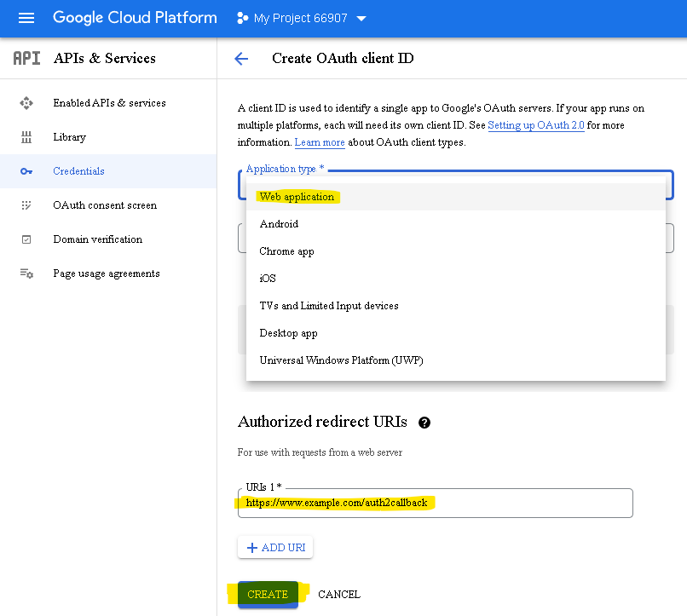Click the Library icon in sidebar

tap(26, 137)
